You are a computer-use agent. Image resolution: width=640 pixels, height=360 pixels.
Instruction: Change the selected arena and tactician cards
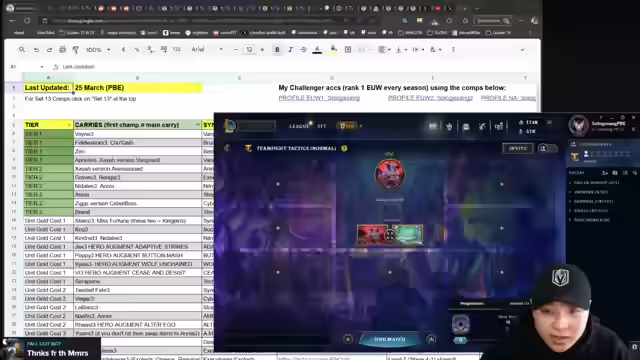[x=390, y=235]
